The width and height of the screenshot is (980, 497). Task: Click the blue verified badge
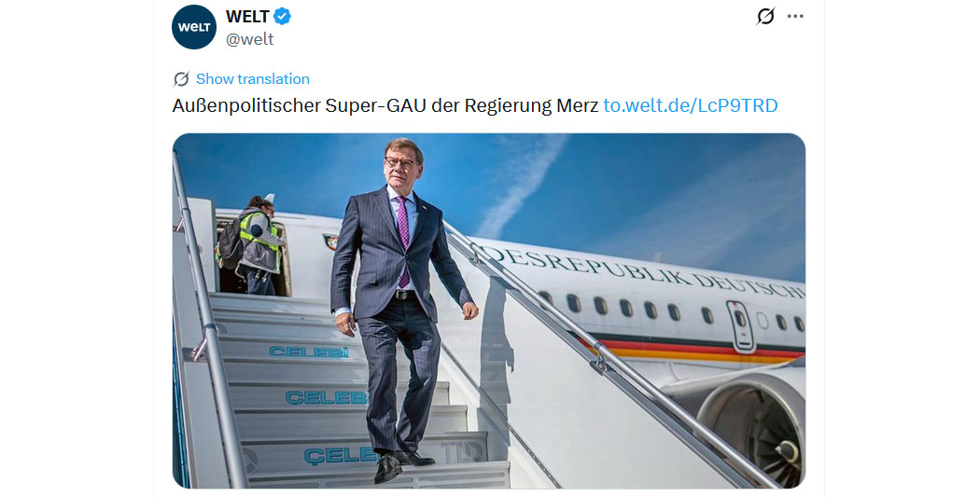283,17
